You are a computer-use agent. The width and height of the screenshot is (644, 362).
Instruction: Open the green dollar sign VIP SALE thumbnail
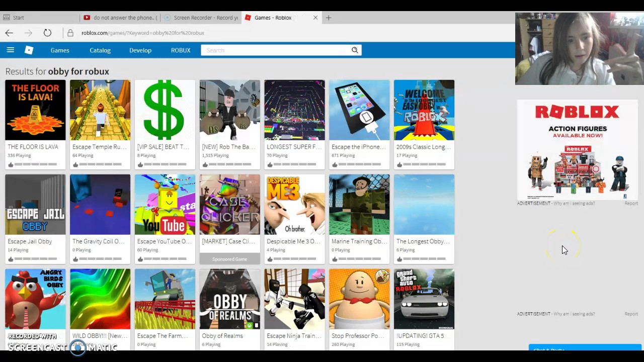[165, 110]
